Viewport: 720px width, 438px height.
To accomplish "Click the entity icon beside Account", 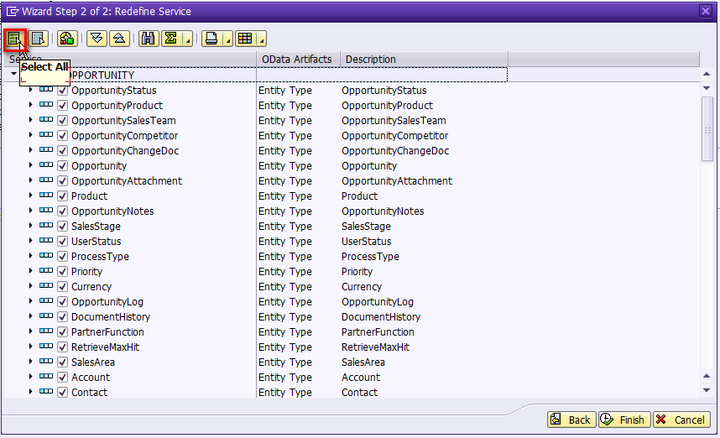I will 46,376.
